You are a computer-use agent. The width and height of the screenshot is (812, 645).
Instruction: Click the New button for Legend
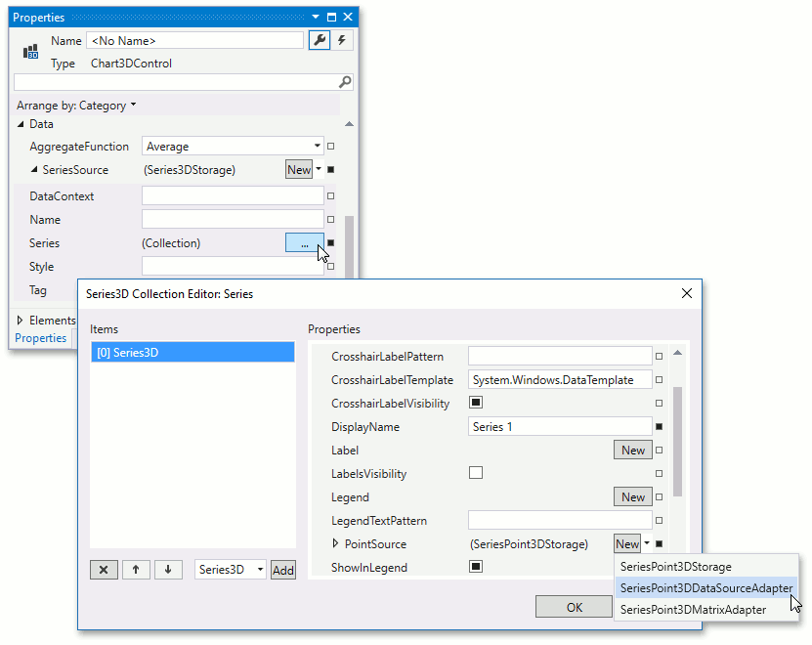coord(633,496)
